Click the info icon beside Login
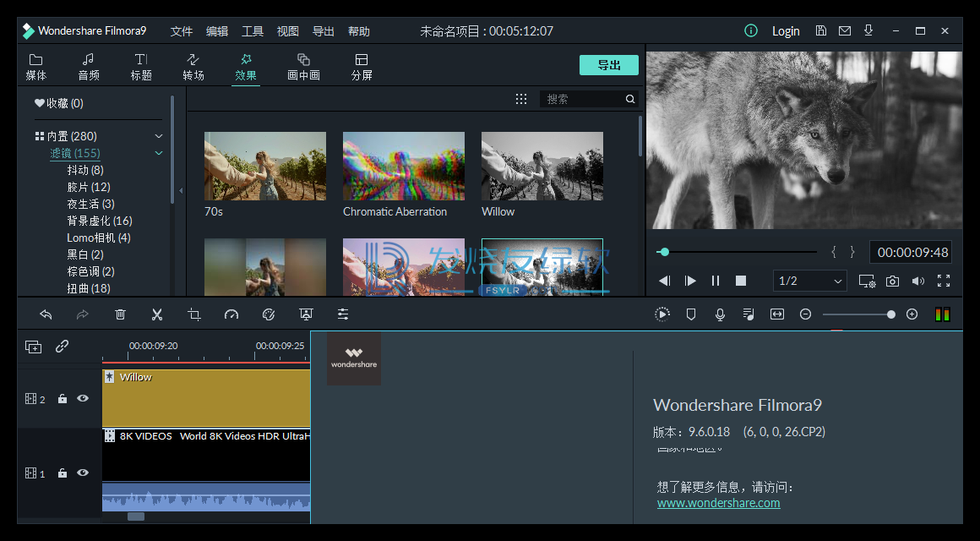This screenshot has width=980, height=541. point(751,30)
